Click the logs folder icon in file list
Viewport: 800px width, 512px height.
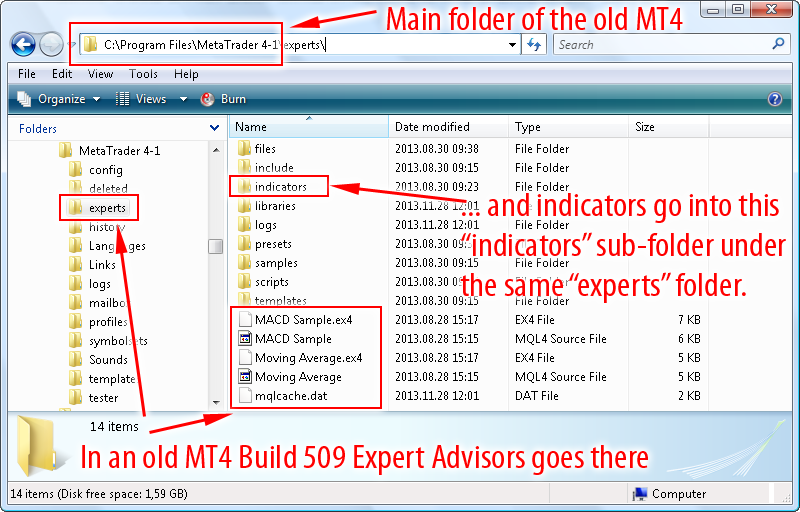point(245,225)
